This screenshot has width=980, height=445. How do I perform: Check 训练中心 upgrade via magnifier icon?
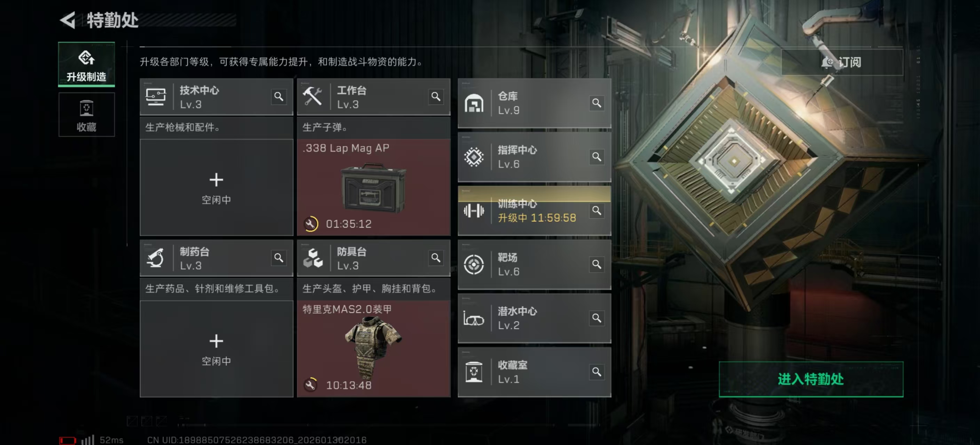[x=596, y=211]
